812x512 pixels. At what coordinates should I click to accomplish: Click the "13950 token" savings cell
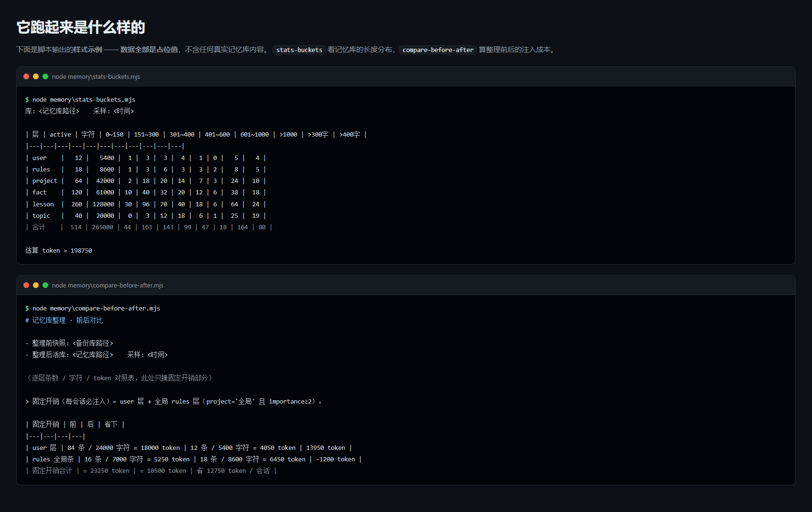point(326,448)
